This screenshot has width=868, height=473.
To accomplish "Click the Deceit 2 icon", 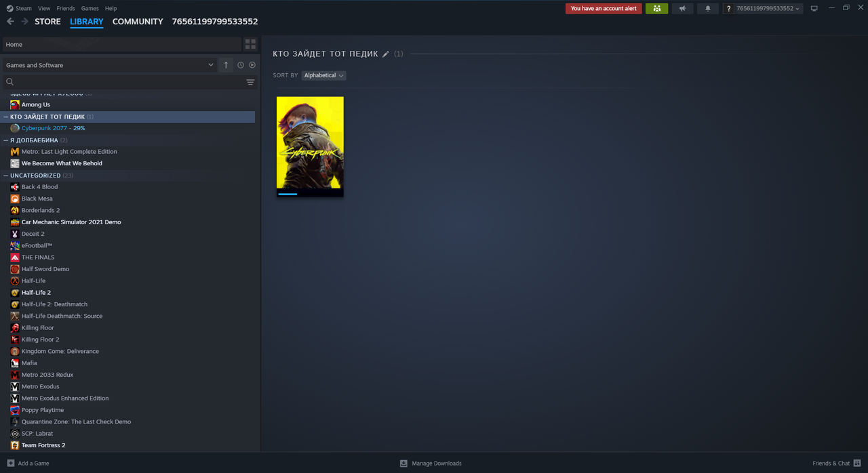I will coord(15,234).
